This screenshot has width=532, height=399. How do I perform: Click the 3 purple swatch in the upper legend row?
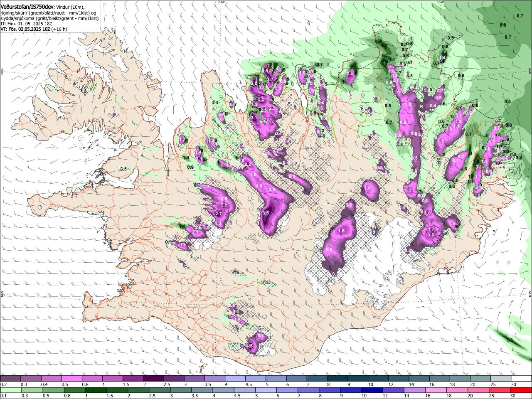pos(195,379)
